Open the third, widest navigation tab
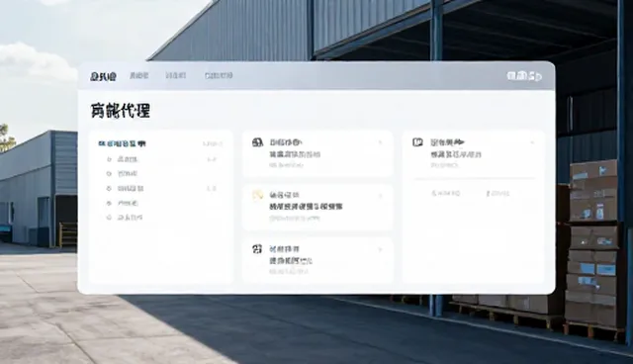The height and width of the screenshot is (364, 633). 219,75
